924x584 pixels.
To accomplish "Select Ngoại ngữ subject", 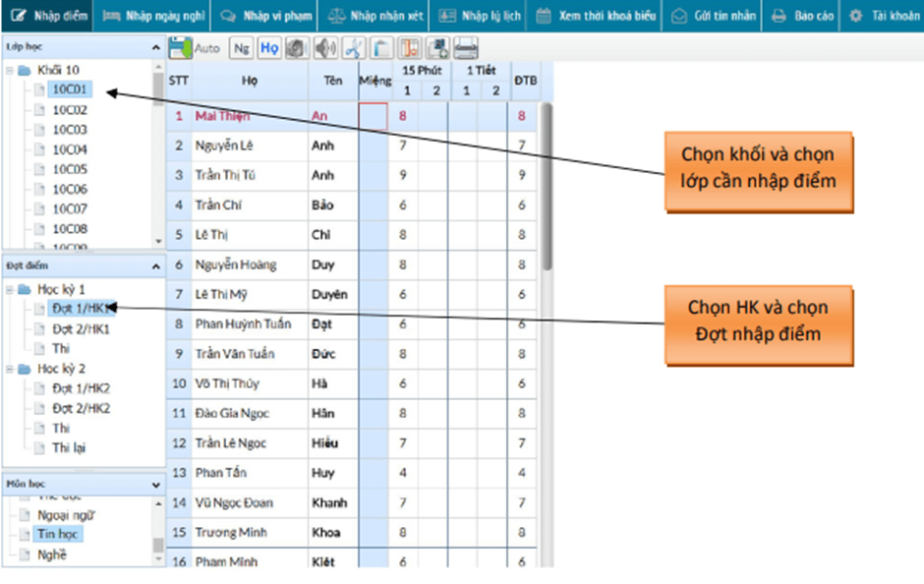I will [66, 514].
